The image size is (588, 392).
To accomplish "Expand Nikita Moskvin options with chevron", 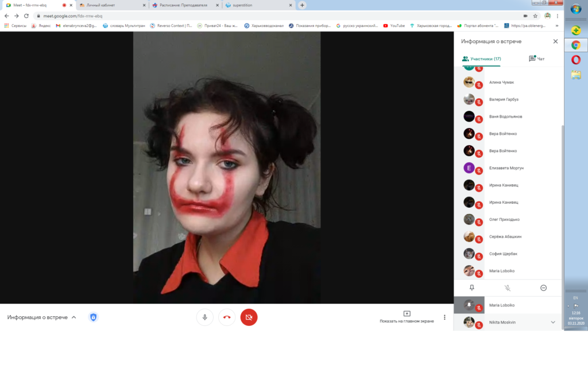I will (x=553, y=323).
